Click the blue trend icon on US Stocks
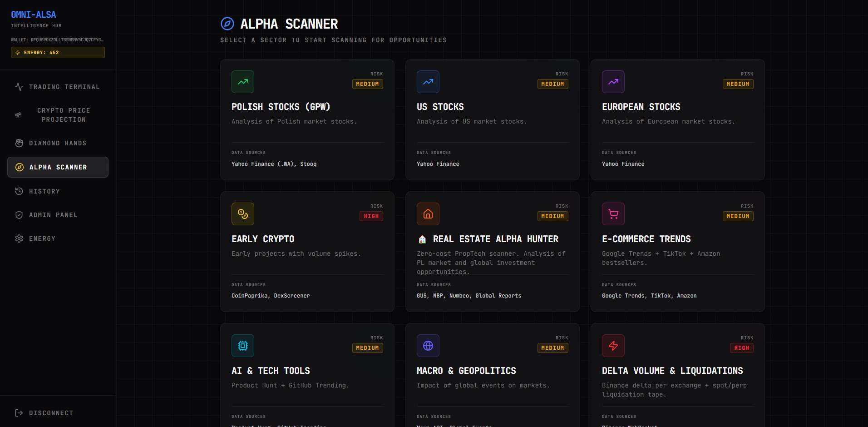The width and height of the screenshot is (868, 427). click(428, 82)
